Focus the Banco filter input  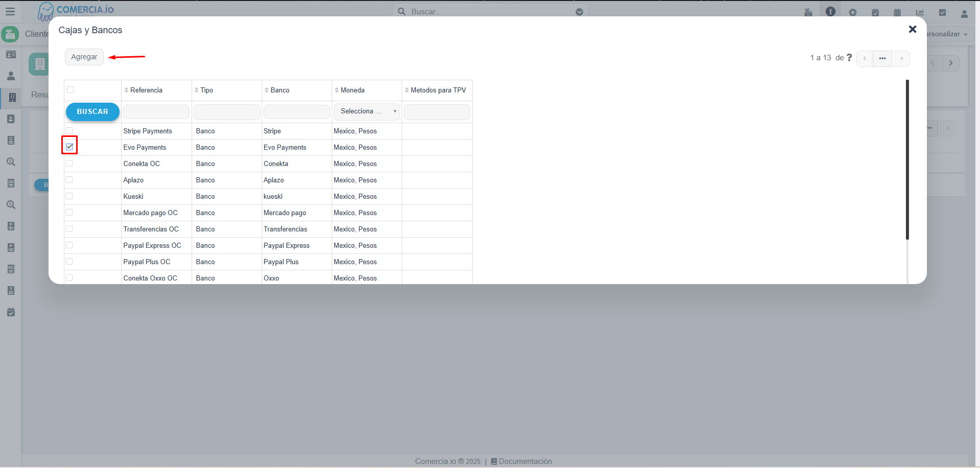pos(297,112)
